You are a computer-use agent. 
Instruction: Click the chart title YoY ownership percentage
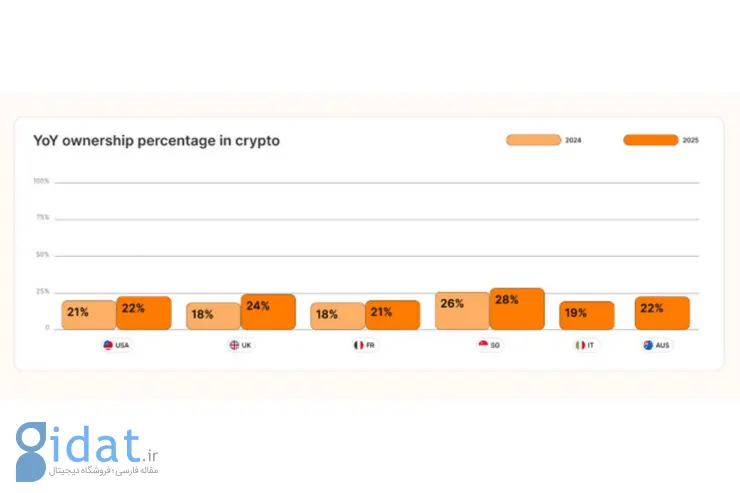click(156, 141)
